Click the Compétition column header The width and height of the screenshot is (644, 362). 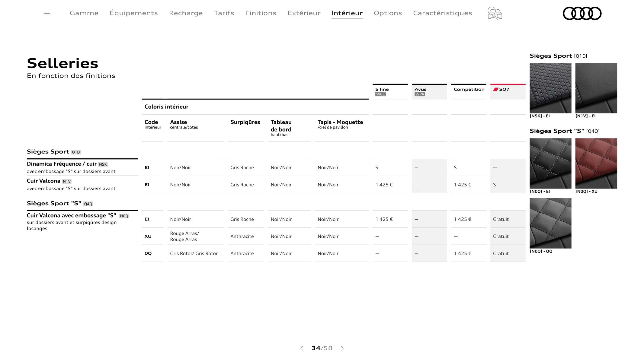coord(469,91)
